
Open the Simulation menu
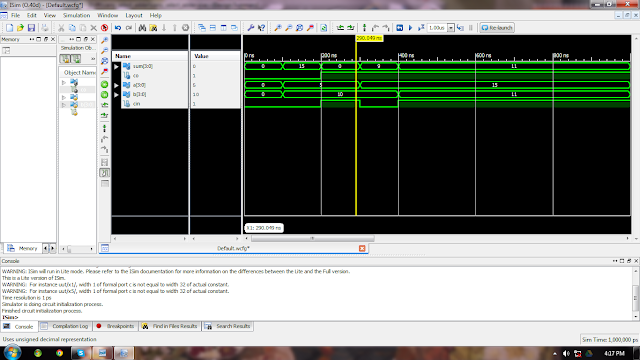pos(76,16)
